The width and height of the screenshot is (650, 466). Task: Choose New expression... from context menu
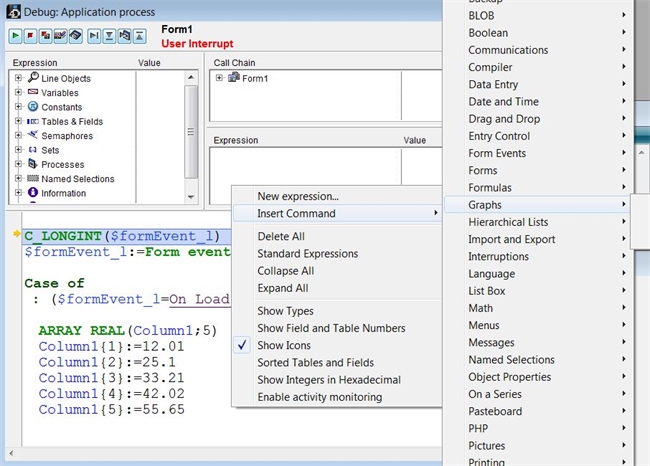coord(298,196)
